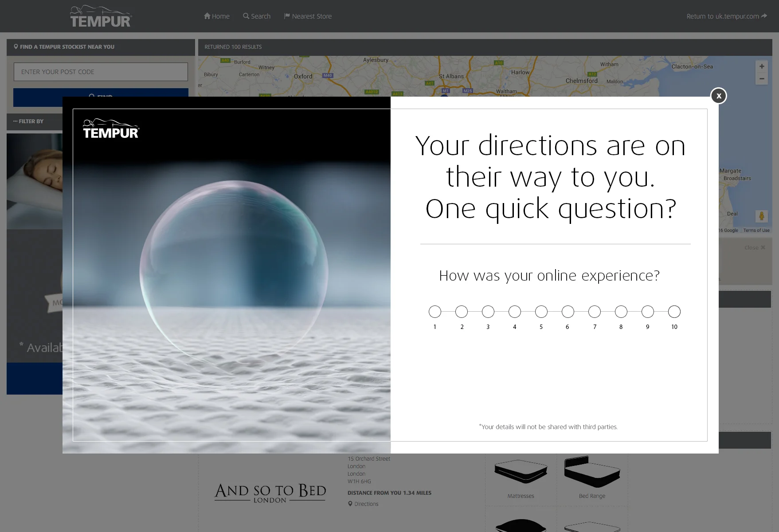The width and height of the screenshot is (779, 532).
Task: Click the TEMPUR logo inside the popup
Action: click(x=111, y=129)
